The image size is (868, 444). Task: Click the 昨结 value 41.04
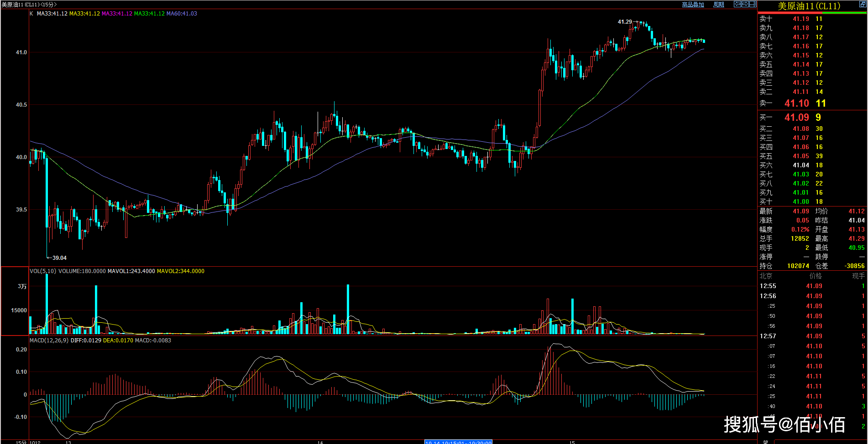[x=857, y=220]
